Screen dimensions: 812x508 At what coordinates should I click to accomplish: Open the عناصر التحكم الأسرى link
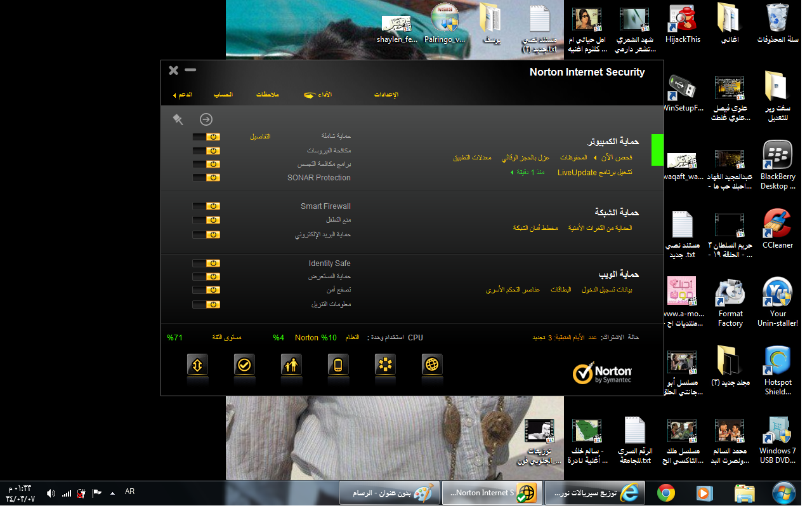point(513,290)
